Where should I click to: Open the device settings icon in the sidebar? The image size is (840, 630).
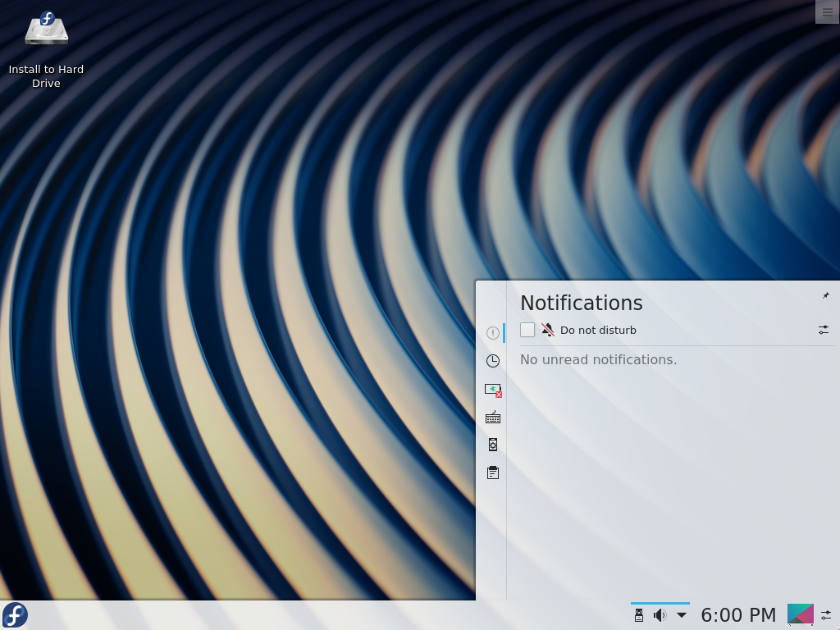coord(493,445)
